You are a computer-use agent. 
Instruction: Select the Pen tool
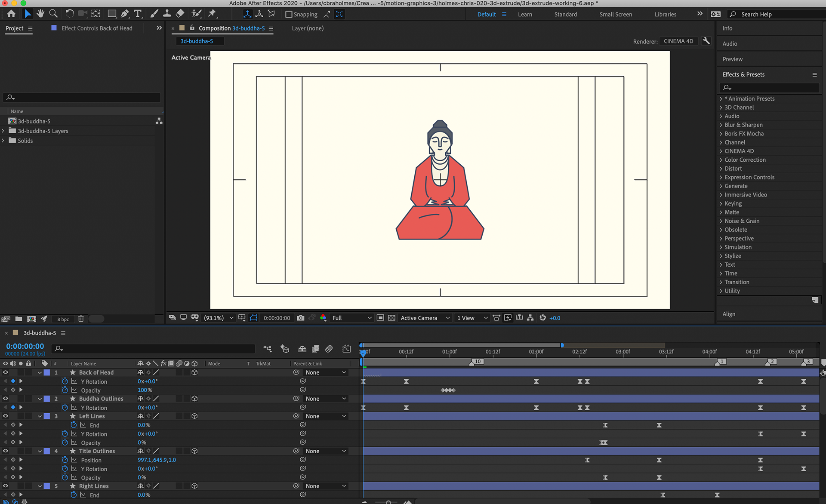click(x=125, y=14)
